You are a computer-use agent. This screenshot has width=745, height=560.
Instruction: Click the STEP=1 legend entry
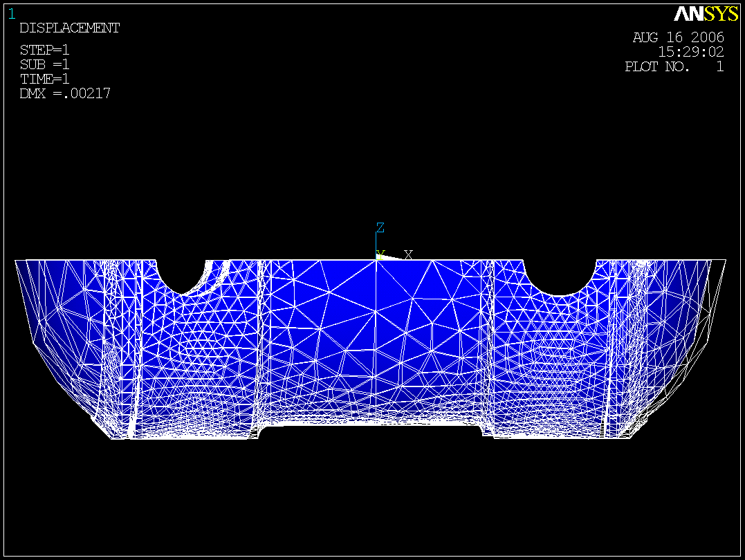[44, 50]
